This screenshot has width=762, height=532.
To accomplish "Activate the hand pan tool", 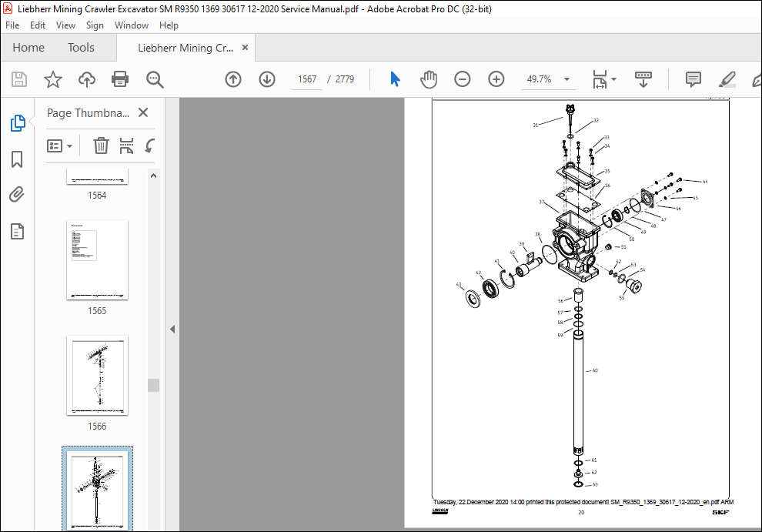I will 429,79.
